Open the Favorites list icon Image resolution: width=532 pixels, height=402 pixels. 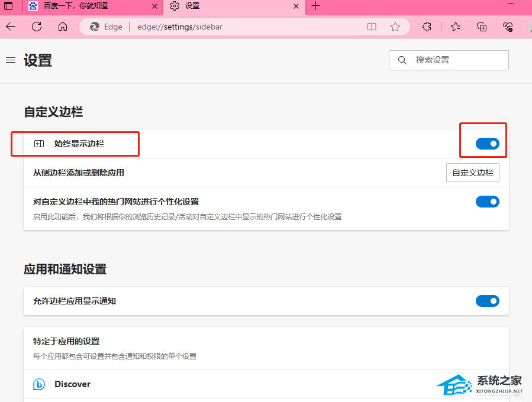coord(455,27)
